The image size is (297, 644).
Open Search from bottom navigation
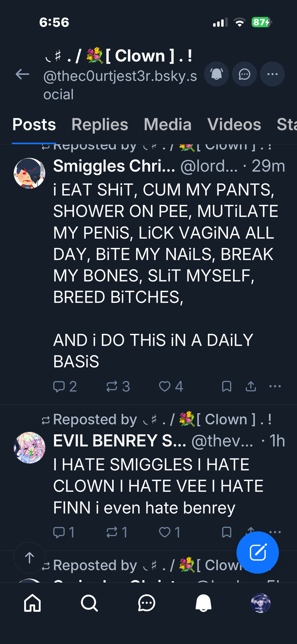(x=89, y=603)
